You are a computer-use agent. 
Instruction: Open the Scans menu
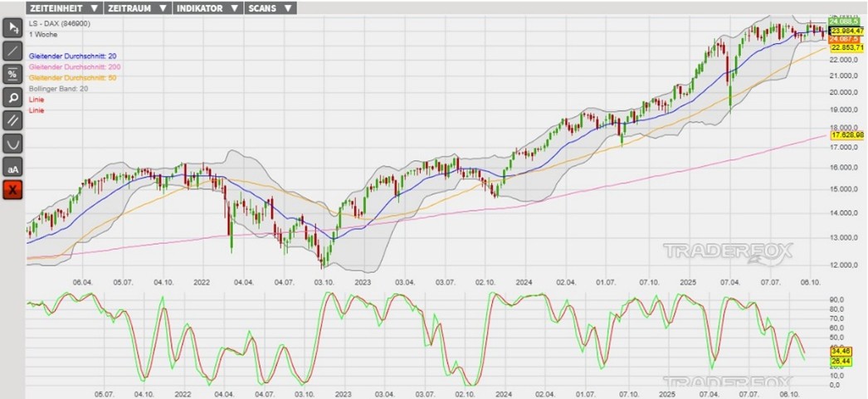coord(271,8)
